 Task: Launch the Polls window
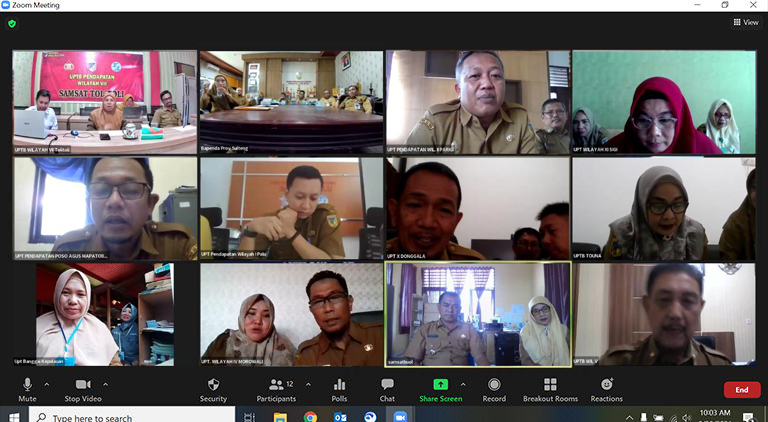[x=339, y=388]
